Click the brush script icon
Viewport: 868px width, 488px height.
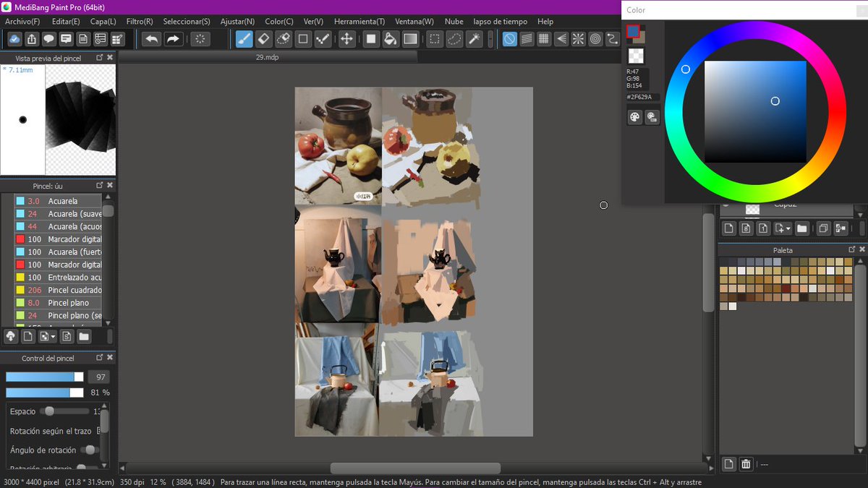(x=67, y=336)
